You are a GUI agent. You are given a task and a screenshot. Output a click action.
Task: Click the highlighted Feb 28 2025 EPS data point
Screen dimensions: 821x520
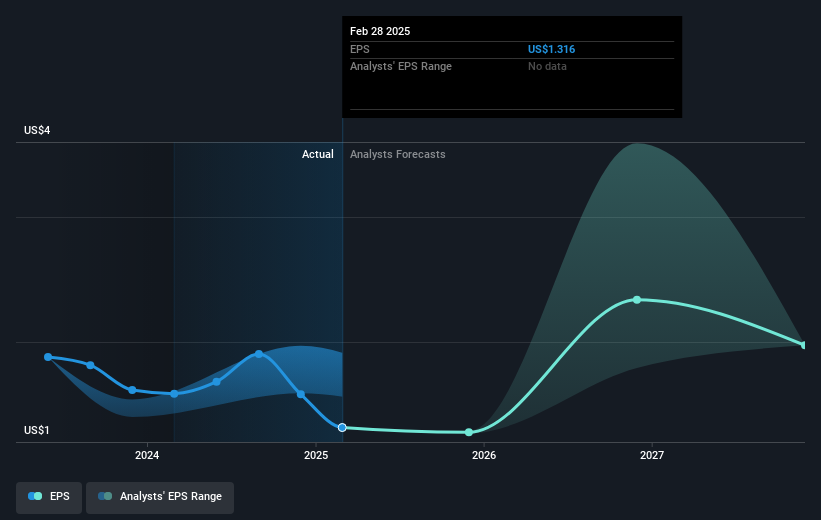click(342, 428)
